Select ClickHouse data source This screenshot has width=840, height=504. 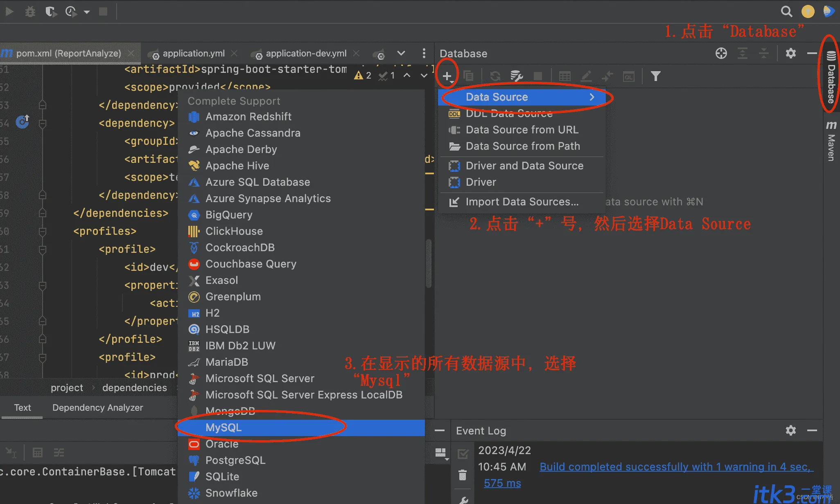tap(301, 231)
